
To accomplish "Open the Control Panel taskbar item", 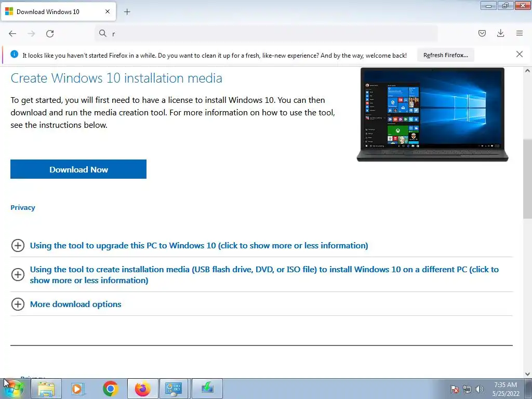I will click(x=174, y=389).
